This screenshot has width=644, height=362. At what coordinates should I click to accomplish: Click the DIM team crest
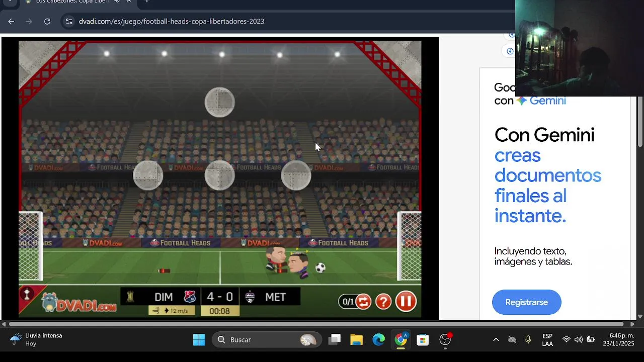[x=190, y=297]
